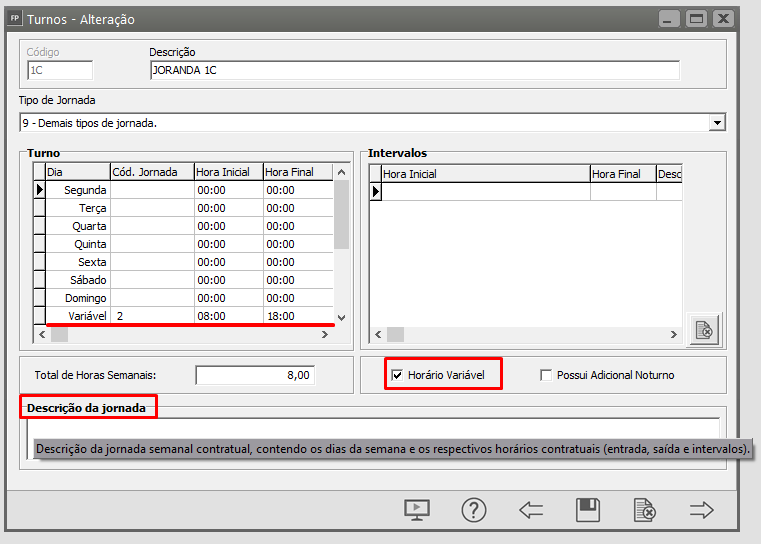The width and height of the screenshot is (761, 544).
Task: Maximize the Turnos - Alteração window
Action: [x=696, y=19]
